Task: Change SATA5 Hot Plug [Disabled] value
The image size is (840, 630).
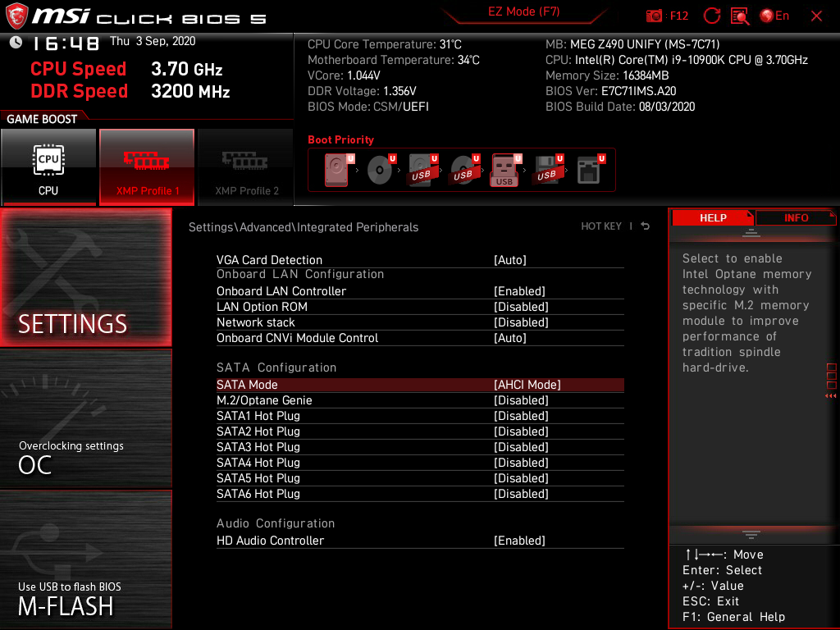Action: point(521,478)
